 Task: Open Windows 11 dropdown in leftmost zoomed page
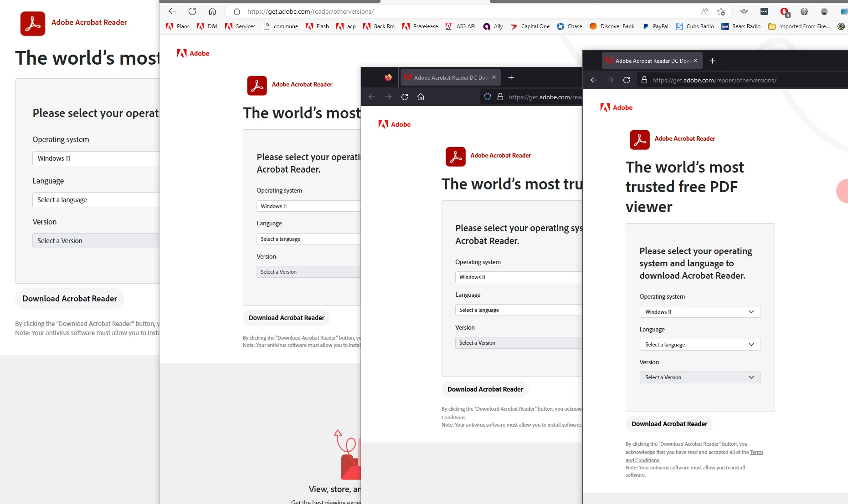[96, 158]
